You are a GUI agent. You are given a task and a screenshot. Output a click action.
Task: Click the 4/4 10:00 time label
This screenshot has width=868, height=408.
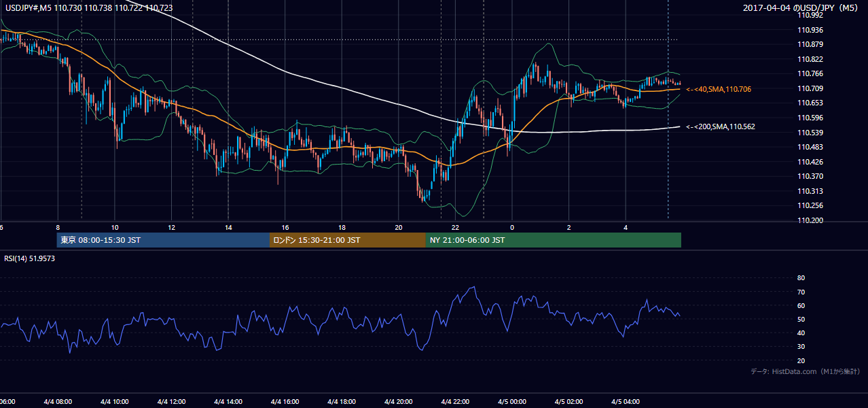coord(115,401)
